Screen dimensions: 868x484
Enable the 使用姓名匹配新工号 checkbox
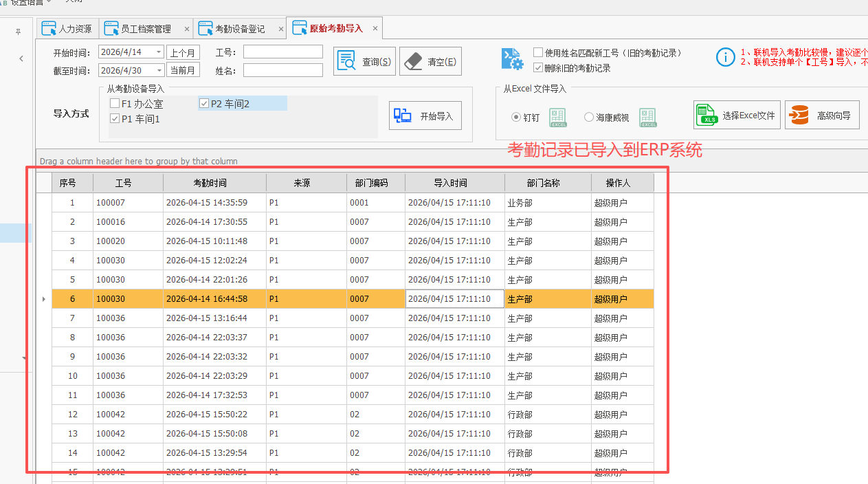[x=537, y=53]
